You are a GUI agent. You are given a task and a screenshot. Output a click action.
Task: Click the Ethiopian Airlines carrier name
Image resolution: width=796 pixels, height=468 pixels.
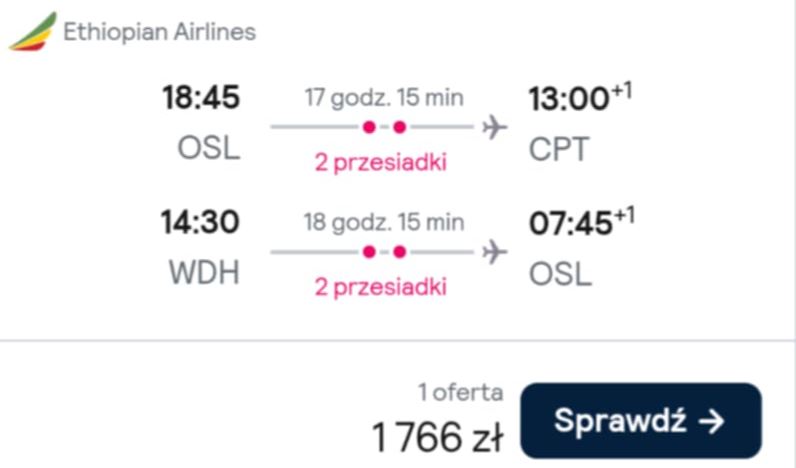pyautogui.click(x=159, y=32)
